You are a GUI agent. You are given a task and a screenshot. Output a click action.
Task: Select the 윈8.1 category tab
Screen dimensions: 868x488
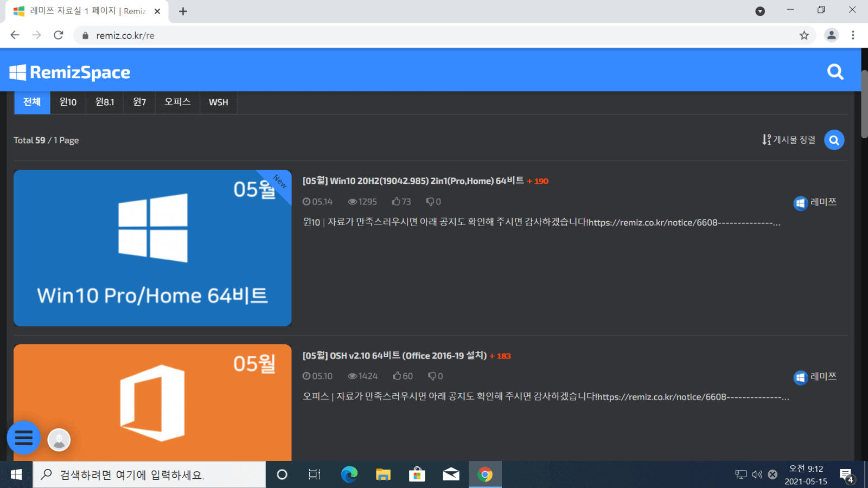pos(105,102)
